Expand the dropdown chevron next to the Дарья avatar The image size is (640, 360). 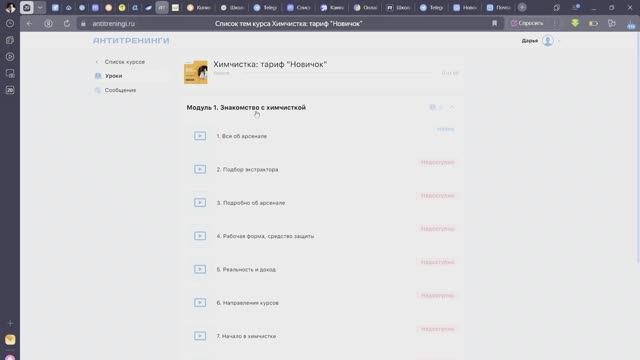pyautogui.click(x=558, y=41)
